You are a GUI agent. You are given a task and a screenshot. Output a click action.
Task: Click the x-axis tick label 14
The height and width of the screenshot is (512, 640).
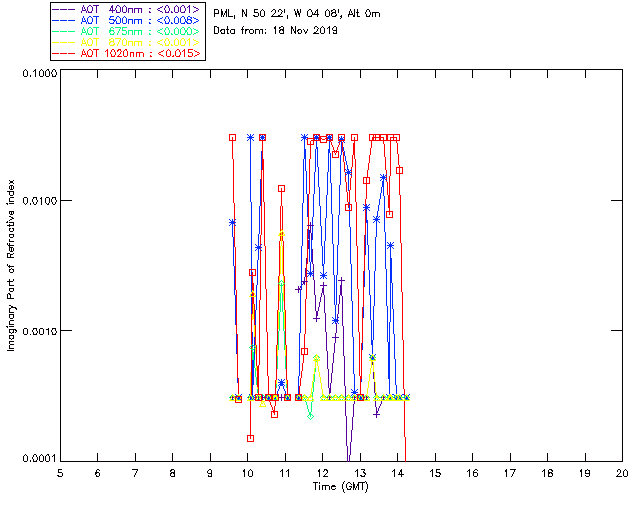[398, 473]
